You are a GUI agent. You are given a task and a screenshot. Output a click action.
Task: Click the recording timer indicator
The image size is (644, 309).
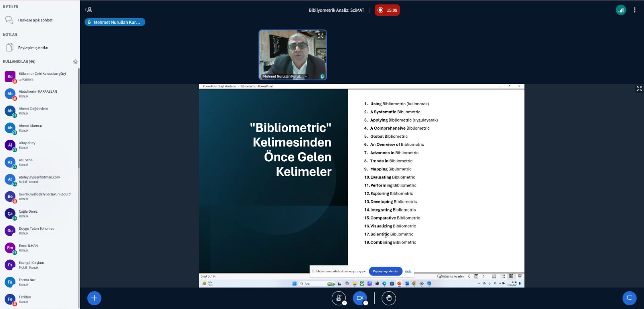387,10
